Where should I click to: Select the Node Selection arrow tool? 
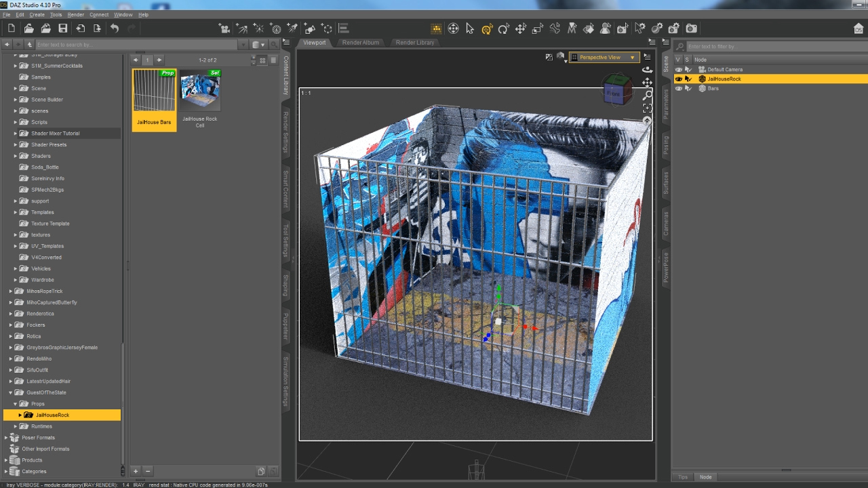(x=470, y=28)
